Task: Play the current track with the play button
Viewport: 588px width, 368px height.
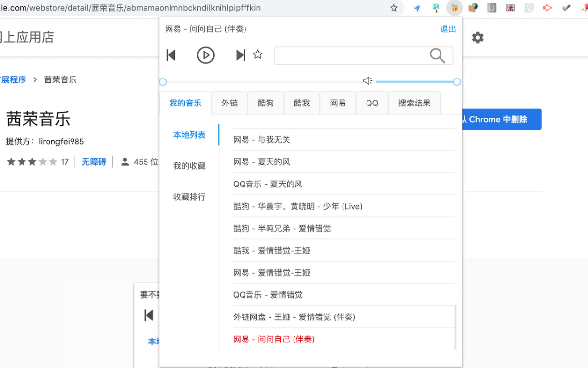Action: [206, 55]
